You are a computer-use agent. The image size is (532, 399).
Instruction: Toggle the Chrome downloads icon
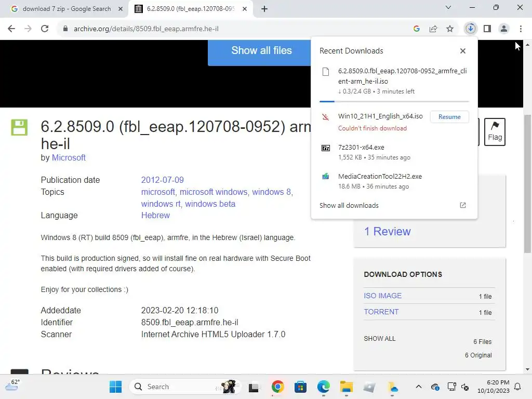(471, 29)
